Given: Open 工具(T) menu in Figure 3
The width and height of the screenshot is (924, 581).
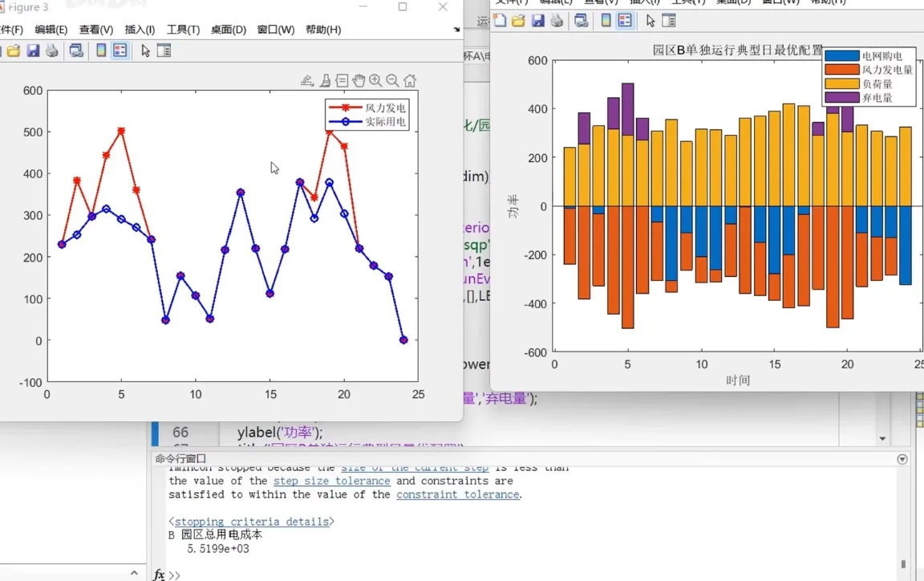Looking at the screenshot, I should pos(183,30).
